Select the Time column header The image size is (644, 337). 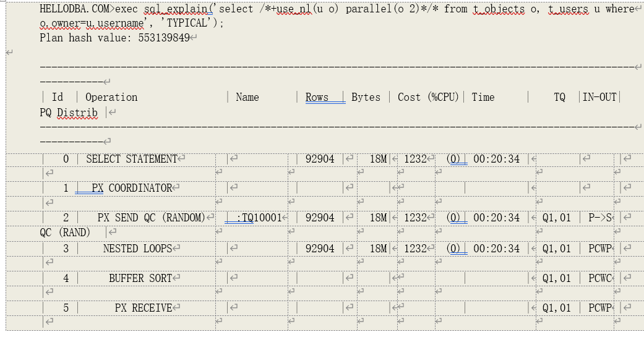click(x=483, y=97)
